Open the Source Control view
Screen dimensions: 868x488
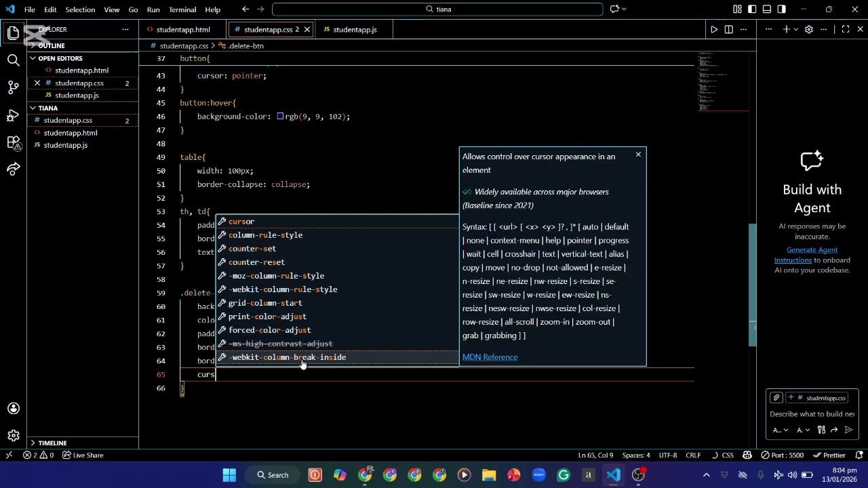pyautogui.click(x=13, y=87)
